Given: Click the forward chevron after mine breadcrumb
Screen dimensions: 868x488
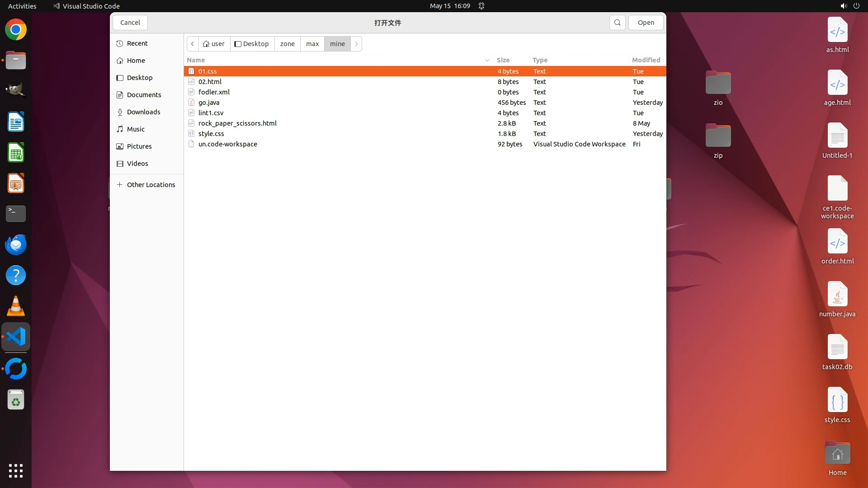Looking at the screenshot, I should (356, 44).
